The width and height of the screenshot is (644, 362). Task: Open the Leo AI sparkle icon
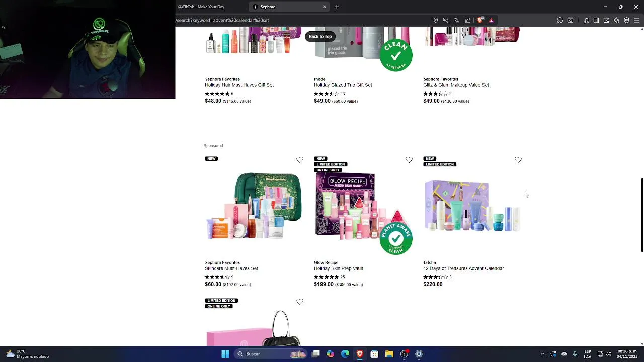click(x=616, y=20)
